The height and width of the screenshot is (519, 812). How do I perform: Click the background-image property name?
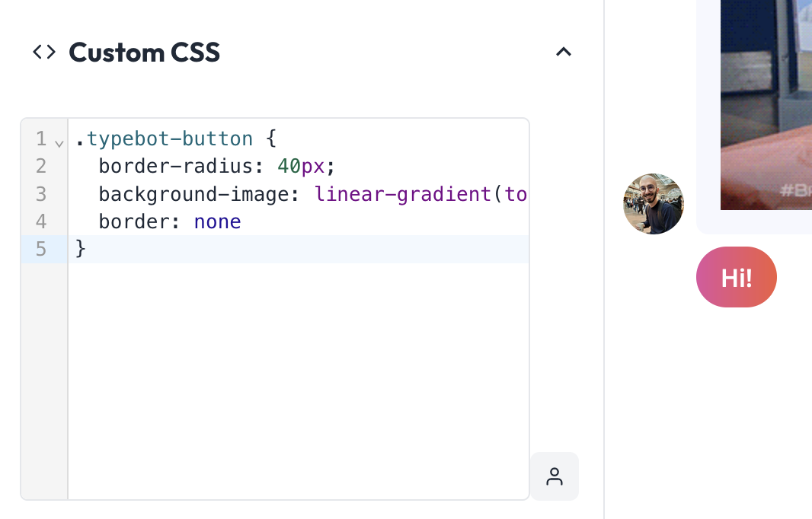pos(194,195)
